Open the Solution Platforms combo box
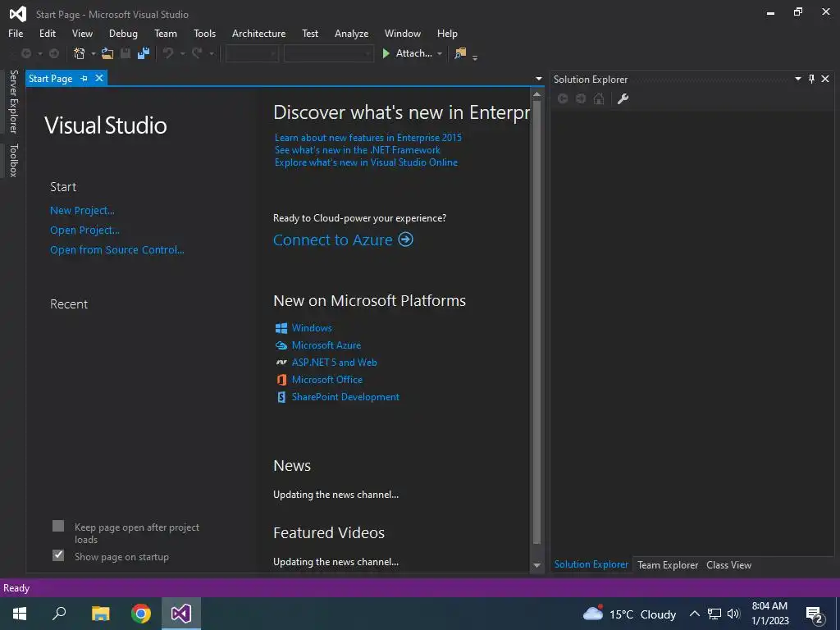The width and height of the screenshot is (840, 630). coord(328,53)
